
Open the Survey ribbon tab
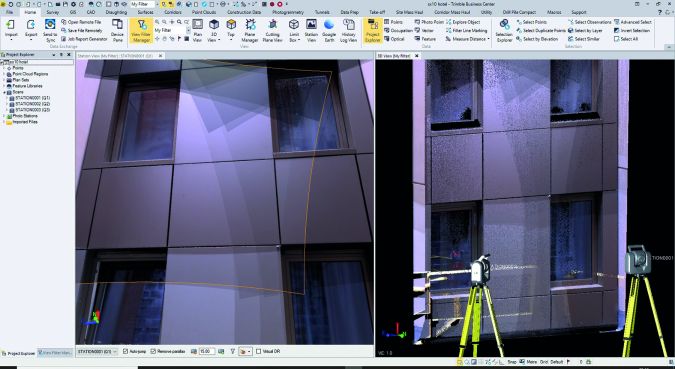coord(53,12)
